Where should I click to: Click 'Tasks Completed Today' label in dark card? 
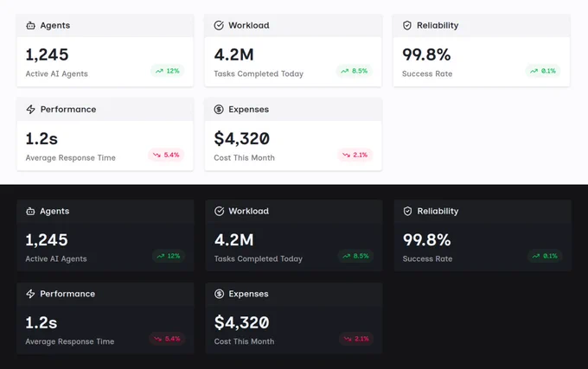pos(259,259)
